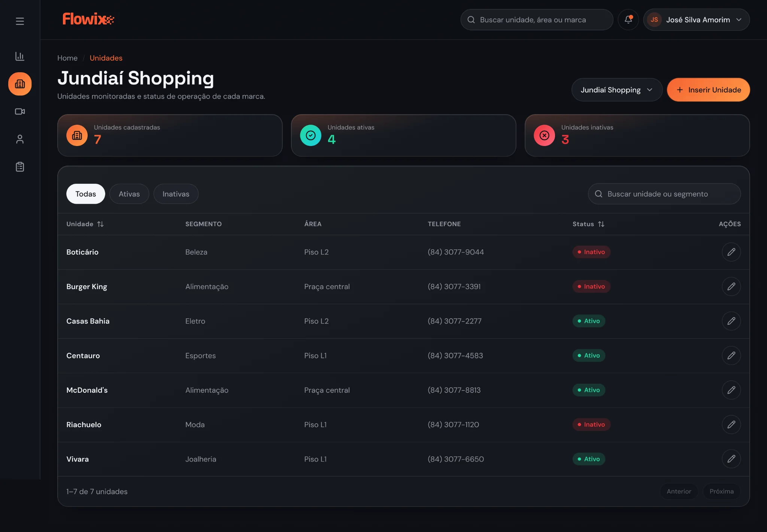Click the McDonald's Ativo status badge
The image size is (767, 532).
point(589,390)
